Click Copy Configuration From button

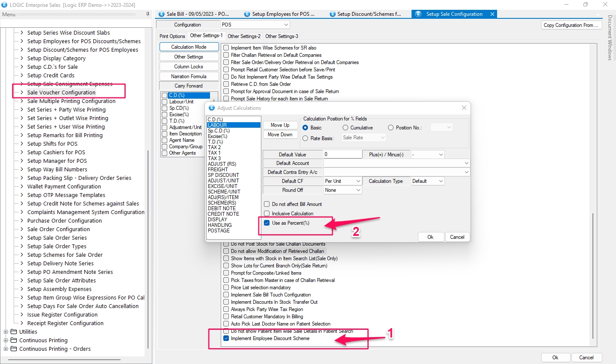tap(571, 25)
